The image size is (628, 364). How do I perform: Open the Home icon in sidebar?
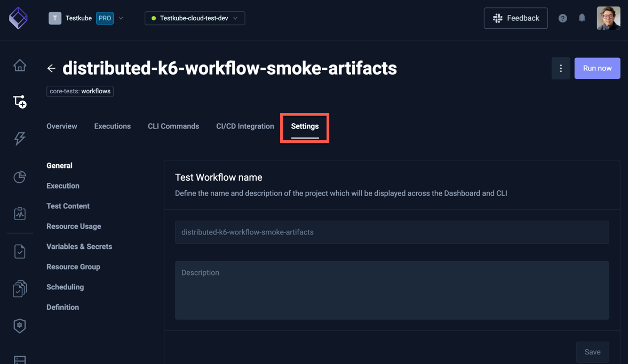coord(20,66)
